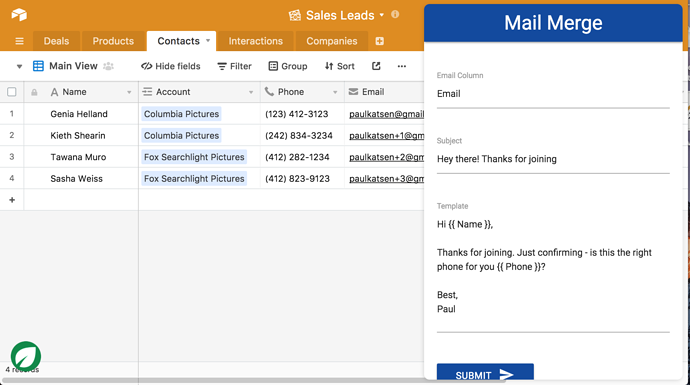Open the share view icon
Image resolution: width=690 pixels, height=385 pixels.
pyautogui.click(x=376, y=66)
